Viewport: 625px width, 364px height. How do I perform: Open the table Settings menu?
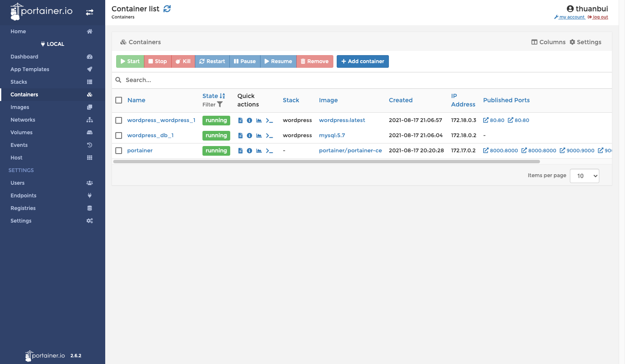(x=585, y=42)
